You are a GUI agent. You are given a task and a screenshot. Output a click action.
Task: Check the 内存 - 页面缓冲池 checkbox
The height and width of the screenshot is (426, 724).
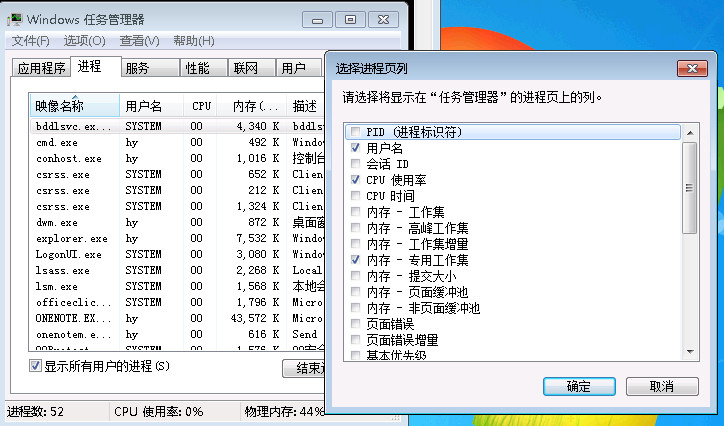pos(355,292)
